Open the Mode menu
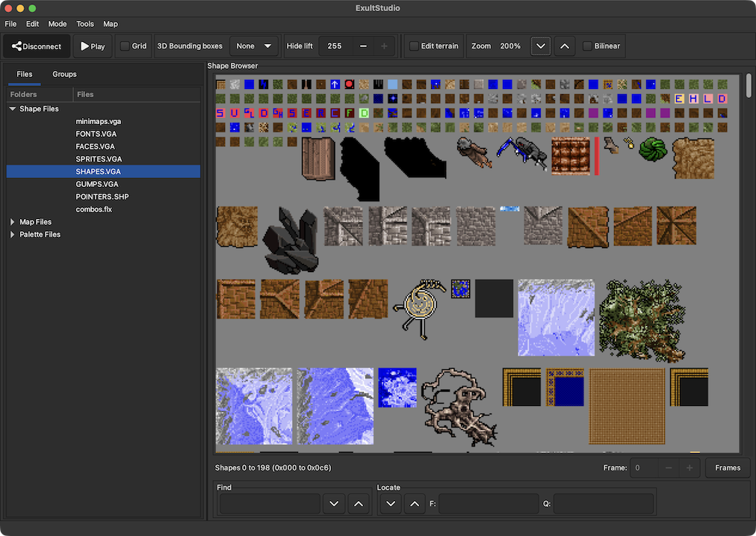 58,24
